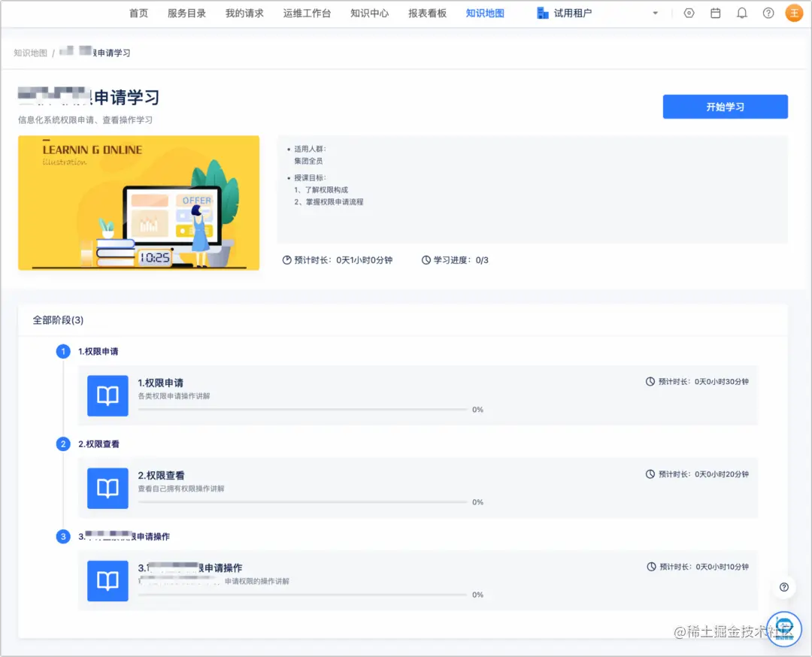Click the 知识地图 breadcrumb link
This screenshot has height=657, width=812.
click(29, 53)
